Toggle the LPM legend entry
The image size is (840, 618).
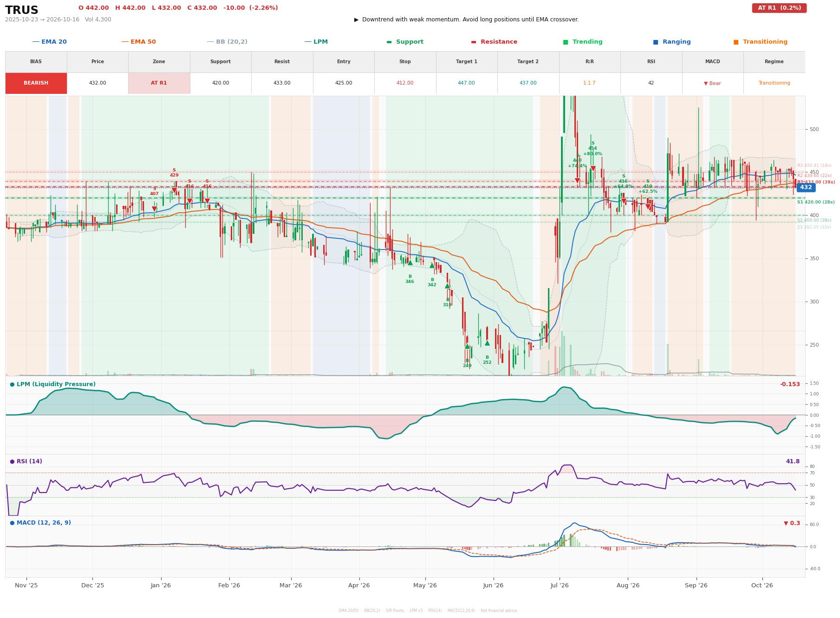tap(316, 42)
